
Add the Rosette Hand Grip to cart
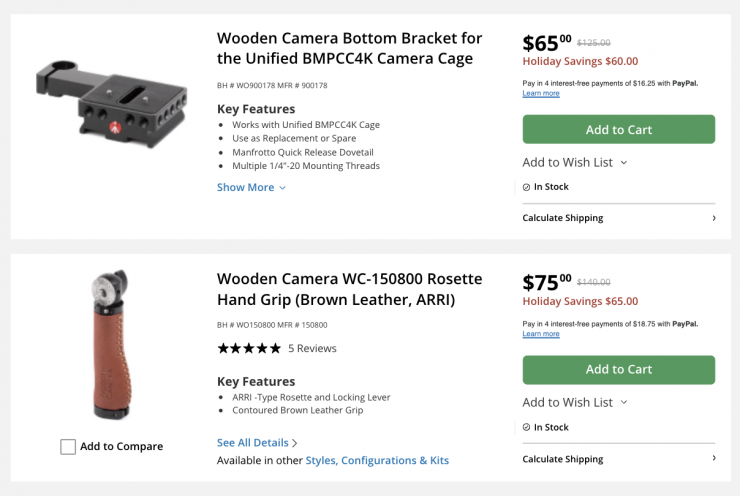point(618,370)
